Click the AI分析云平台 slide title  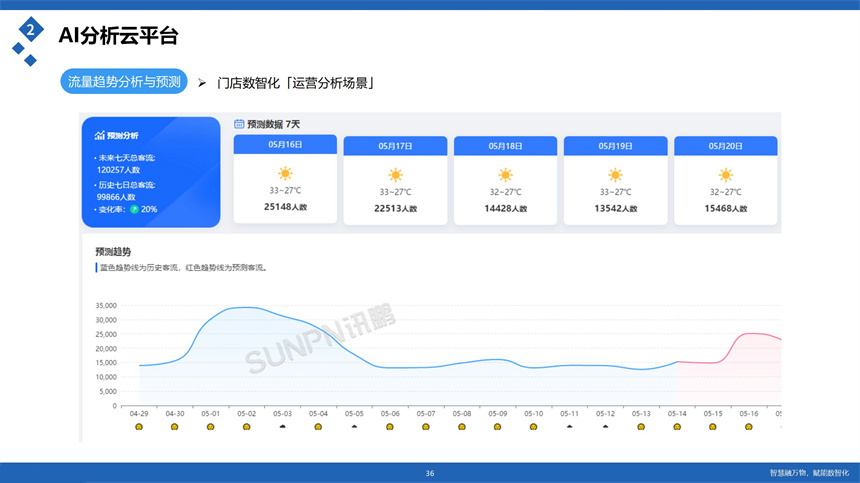click(x=118, y=36)
